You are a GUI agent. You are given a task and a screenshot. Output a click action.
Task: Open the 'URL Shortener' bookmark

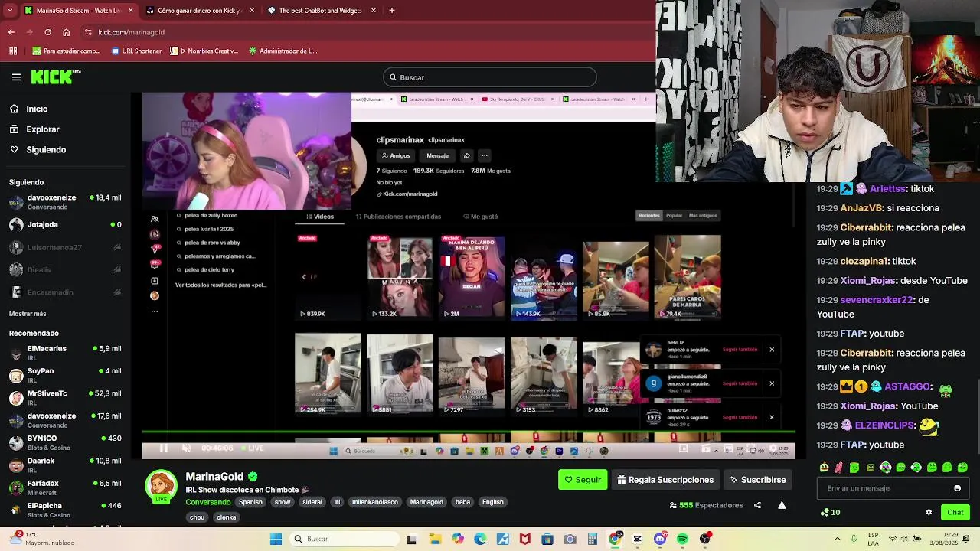click(x=136, y=51)
